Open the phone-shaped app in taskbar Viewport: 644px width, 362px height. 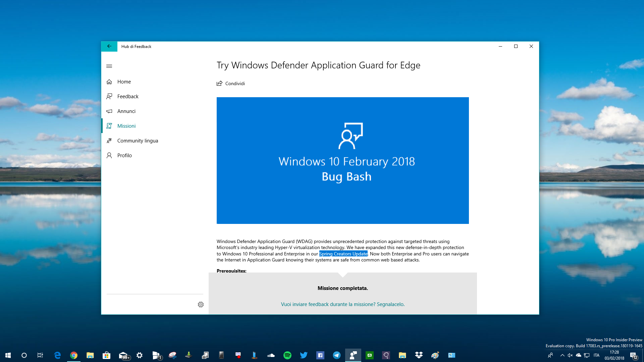(221, 355)
